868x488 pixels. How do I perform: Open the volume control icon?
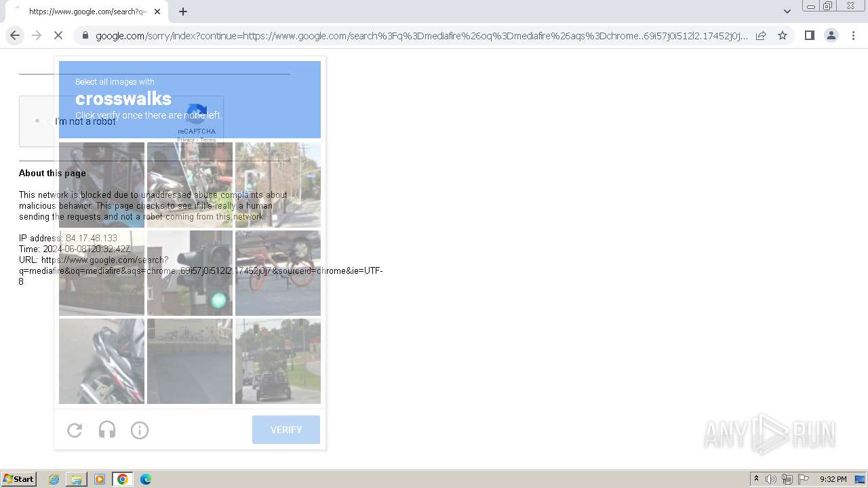coord(771,479)
